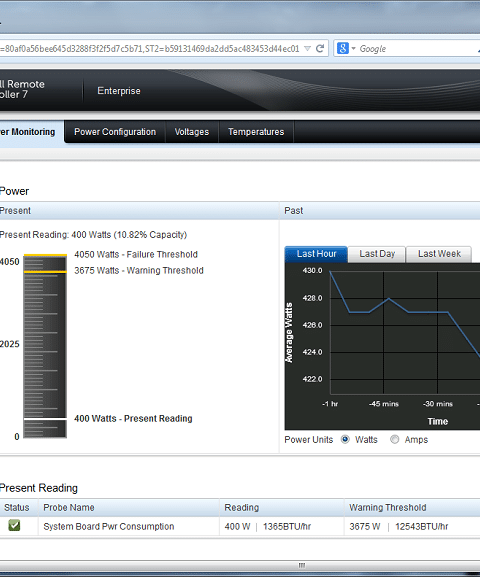Click the Present Reading section heading

tap(39, 488)
